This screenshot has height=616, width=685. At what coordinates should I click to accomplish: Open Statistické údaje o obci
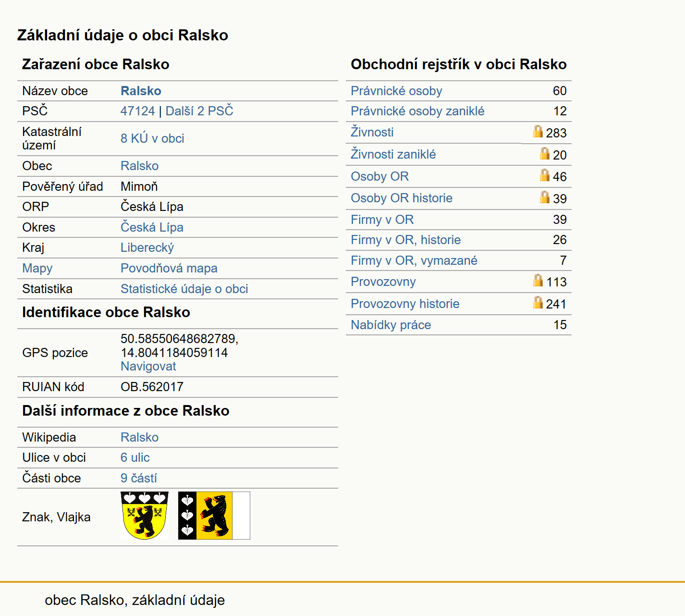pyautogui.click(x=184, y=289)
